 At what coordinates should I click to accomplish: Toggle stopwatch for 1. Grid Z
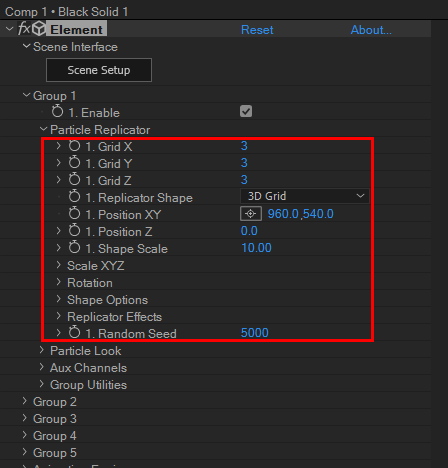pos(74,179)
